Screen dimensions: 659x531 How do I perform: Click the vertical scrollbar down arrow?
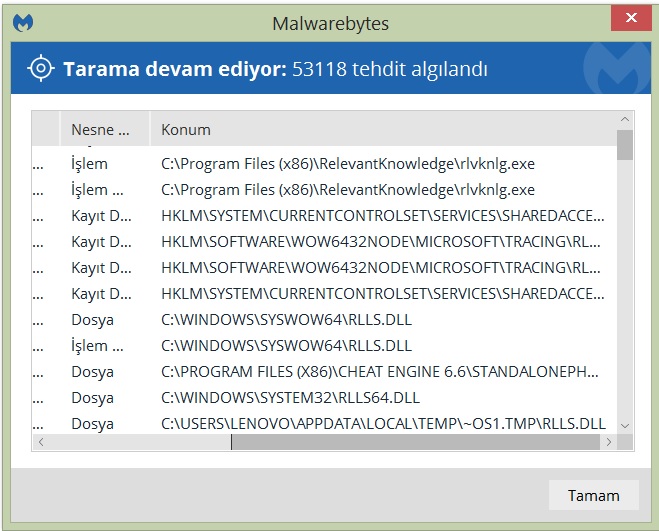(x=625, y=426)
